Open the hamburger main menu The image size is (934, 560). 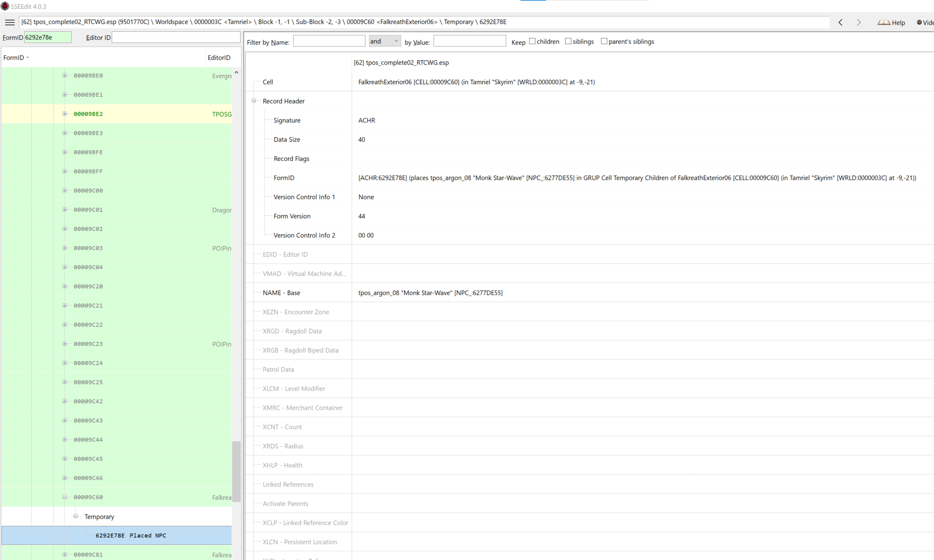coord(10,22)
